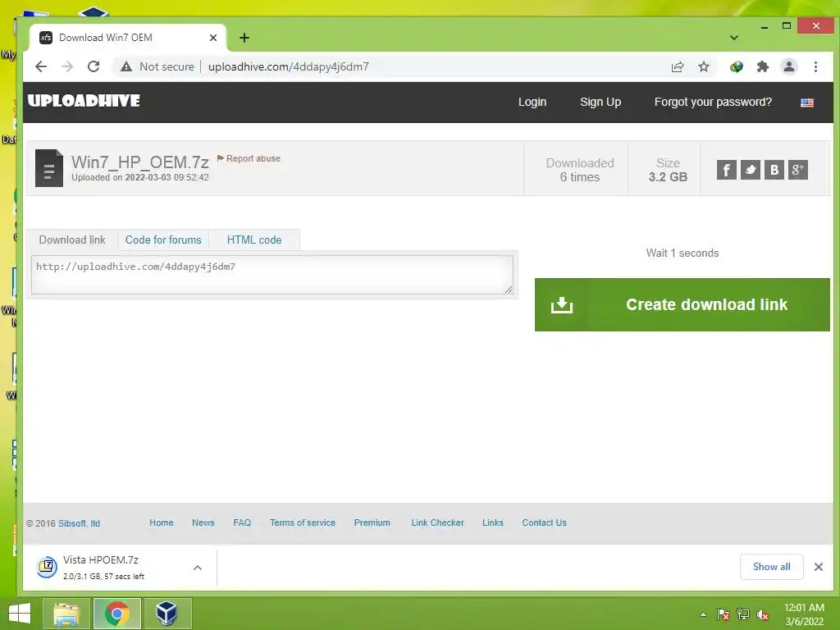The width and height of the screenshot is (840, 630).
Task: Share file on Twitter icon
Action: coord(750,170)
